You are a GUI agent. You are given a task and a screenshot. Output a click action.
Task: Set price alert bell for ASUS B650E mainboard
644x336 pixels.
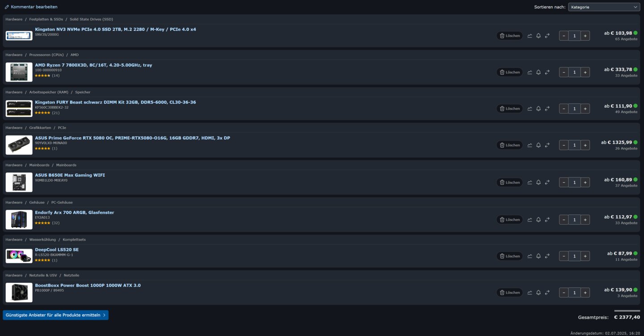(x=538, y=183)
